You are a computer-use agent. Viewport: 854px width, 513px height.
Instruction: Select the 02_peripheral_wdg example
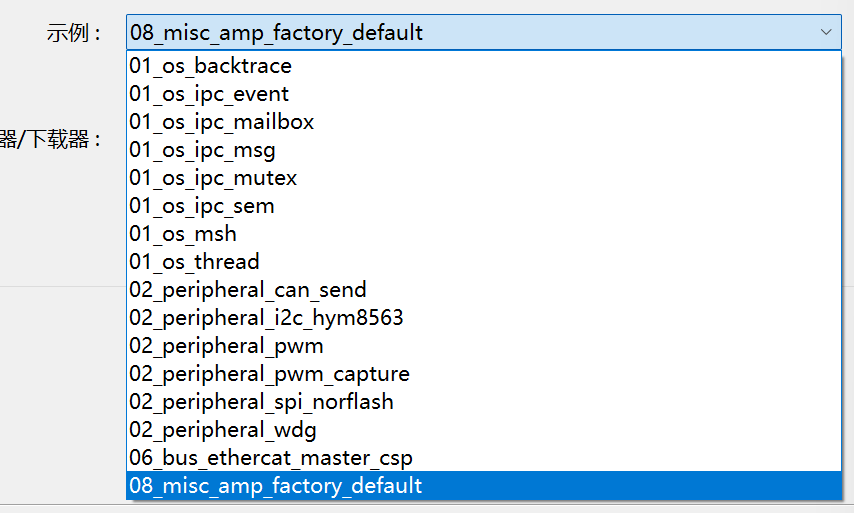pyautogui.click(x=223, y=430)
